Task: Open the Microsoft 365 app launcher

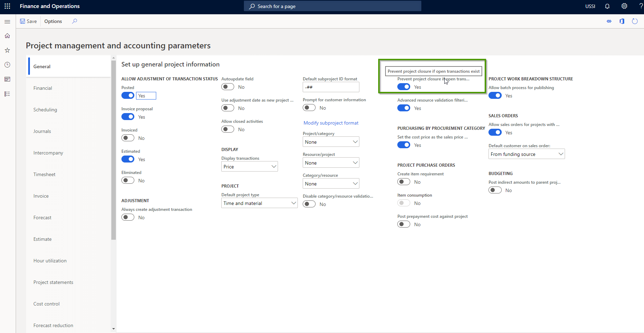Action: pos(7,6)
